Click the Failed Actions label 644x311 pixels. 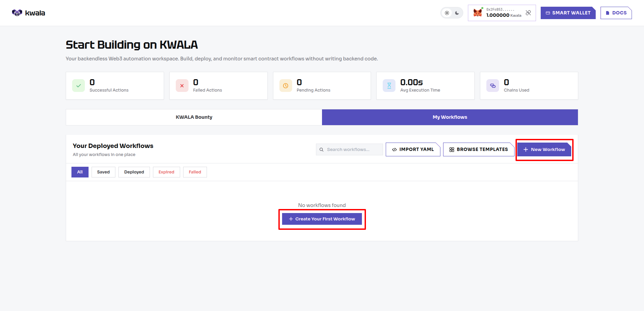tap(208, 90)
